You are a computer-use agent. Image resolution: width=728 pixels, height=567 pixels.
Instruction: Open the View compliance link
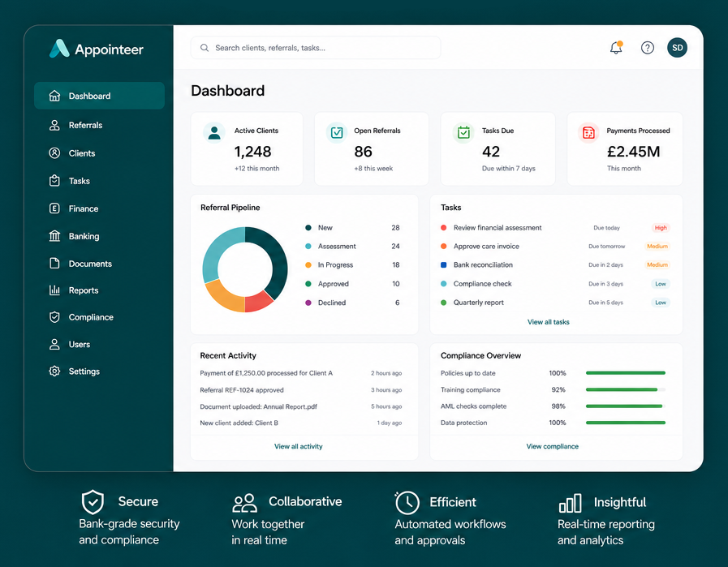552,446
